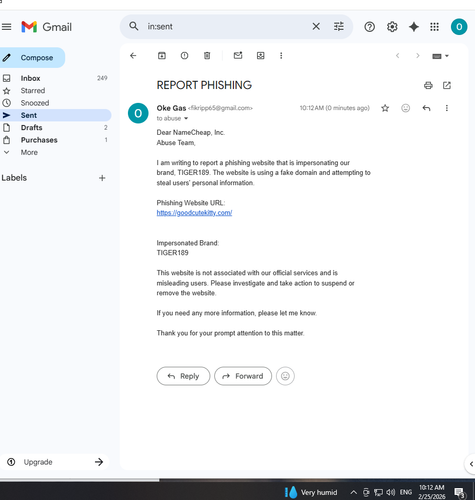
Task: Open the Starred folder
Action: click(55, 91)
